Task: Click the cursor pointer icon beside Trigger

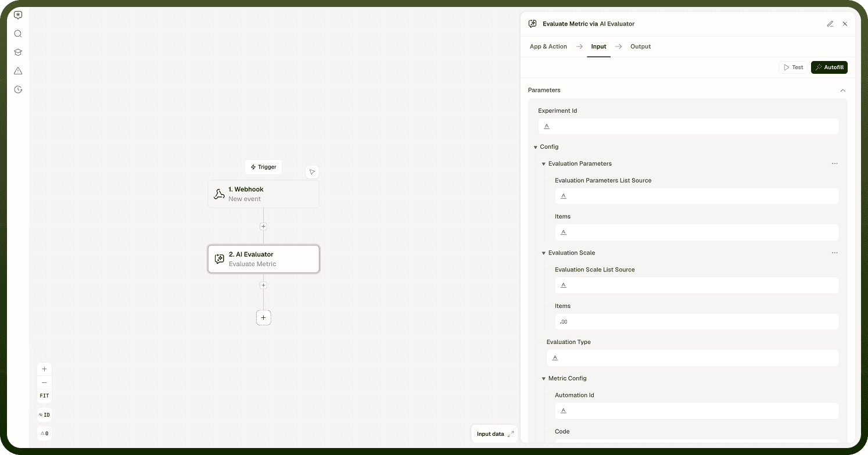Action: pos(312,172)
